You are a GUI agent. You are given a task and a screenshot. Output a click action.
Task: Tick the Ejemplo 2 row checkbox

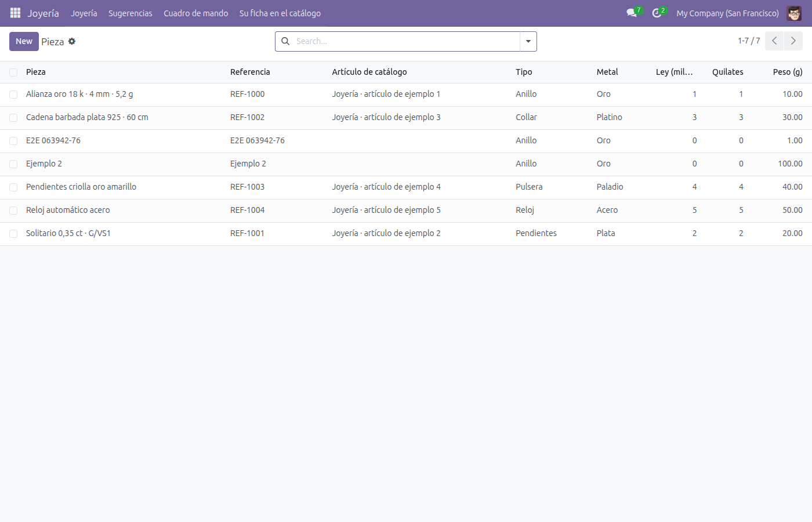[x=13, y=164]
